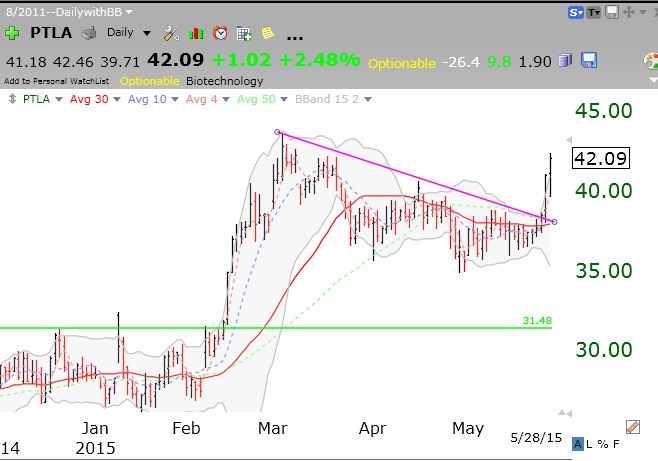Select logarithmic scale L toggle
Viewport: 658px width, 461px height.
coord(590,444)
